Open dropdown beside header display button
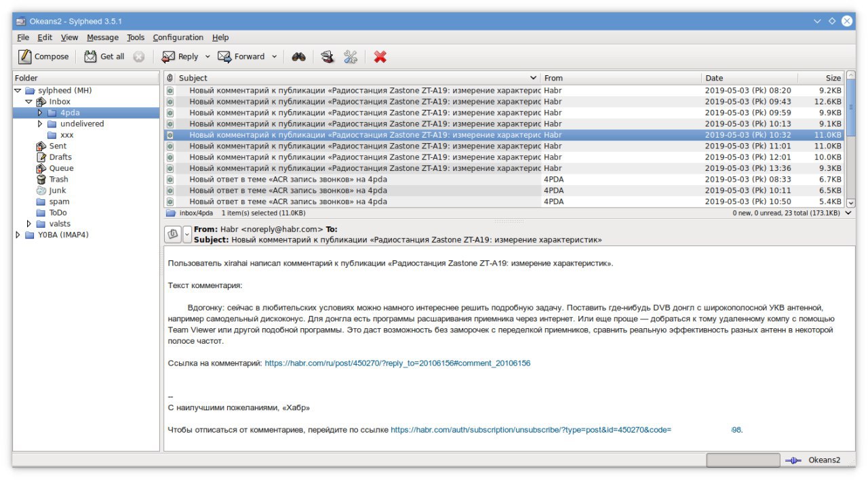868x480 pixels. click(187, 234)
